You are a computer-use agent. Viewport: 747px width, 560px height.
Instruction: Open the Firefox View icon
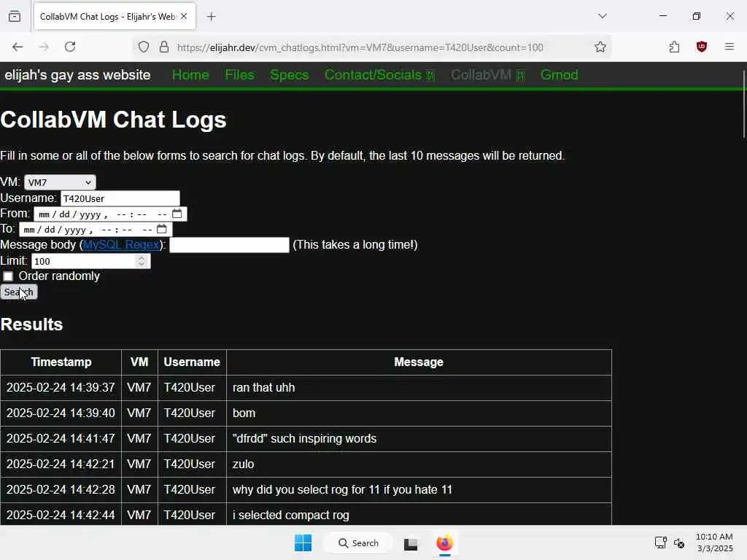pyautogui.click(x=15, y=16)
